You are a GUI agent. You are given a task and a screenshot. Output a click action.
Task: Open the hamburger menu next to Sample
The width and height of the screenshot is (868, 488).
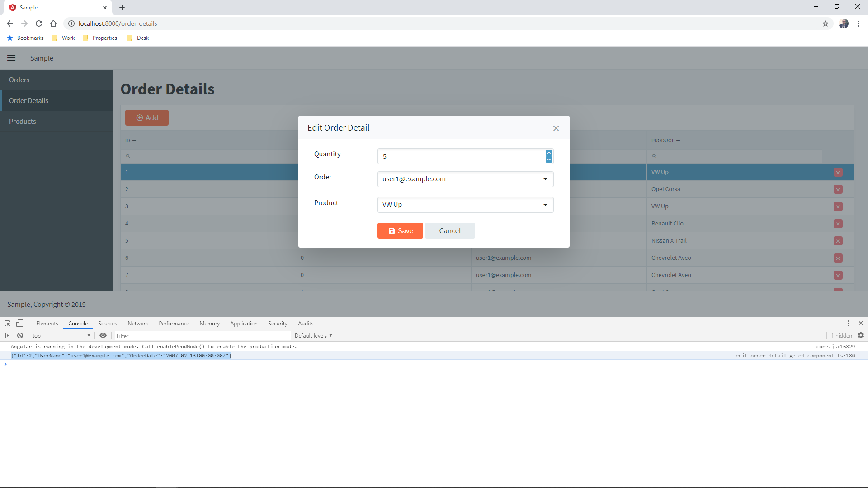click(x=11, y=58)
